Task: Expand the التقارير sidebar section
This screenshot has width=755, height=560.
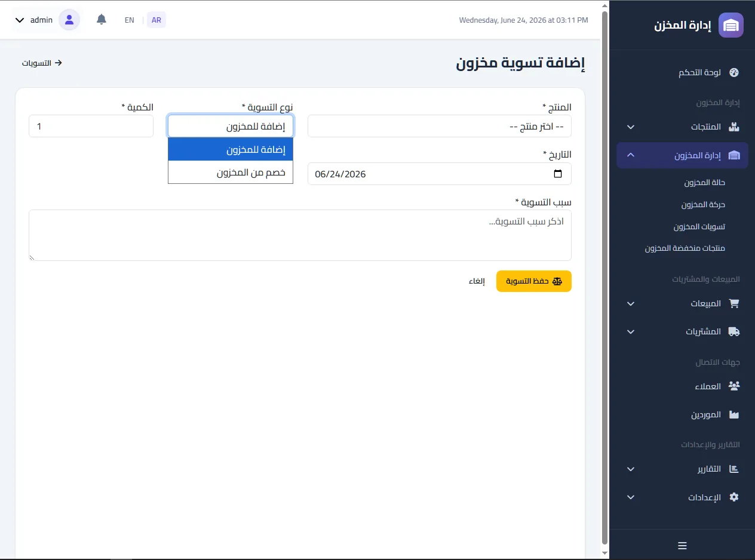Action: 683,469
